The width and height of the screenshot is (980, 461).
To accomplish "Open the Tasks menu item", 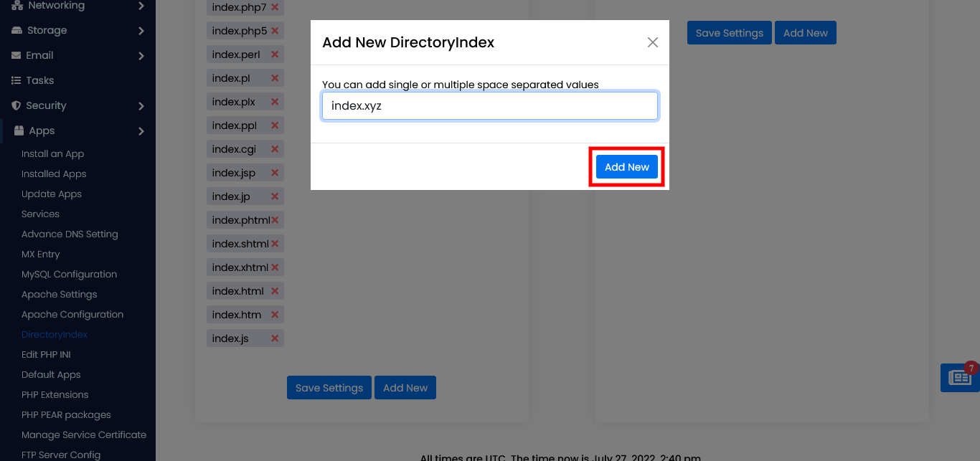I will click(x=39, y=80).
